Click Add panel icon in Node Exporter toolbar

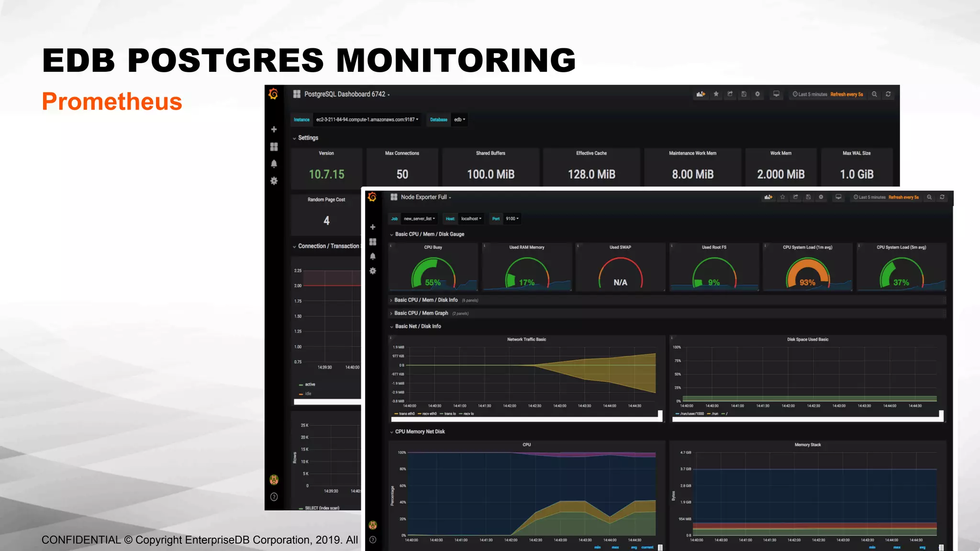pyautogui.click(x=768, y=197)
